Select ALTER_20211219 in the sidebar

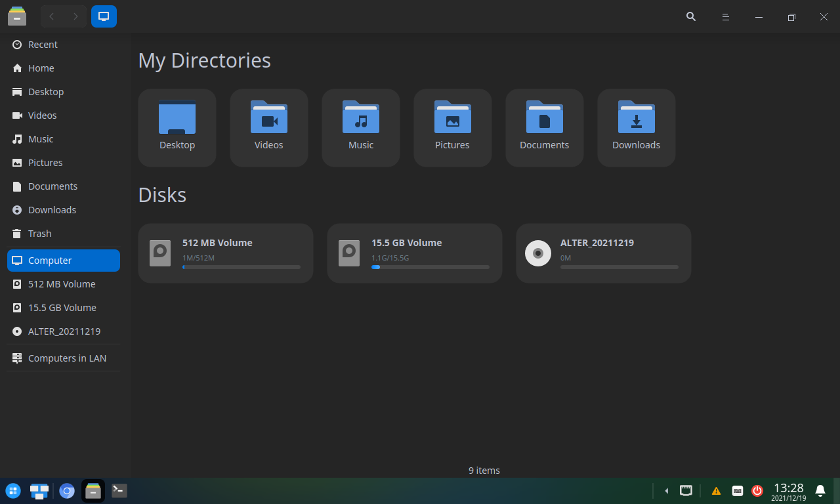tap(64, 331)
